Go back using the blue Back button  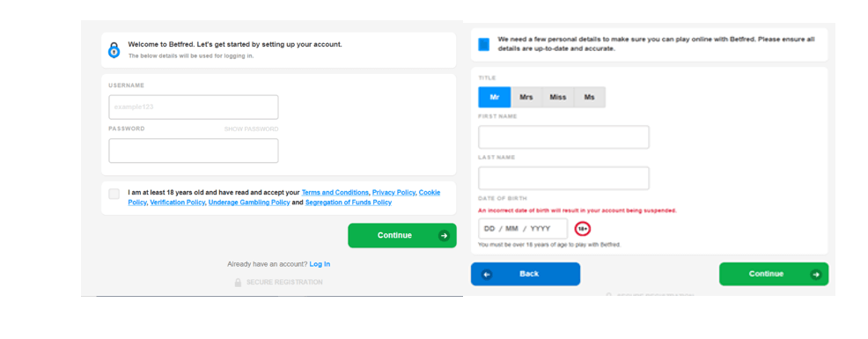[x=526, y=274]
